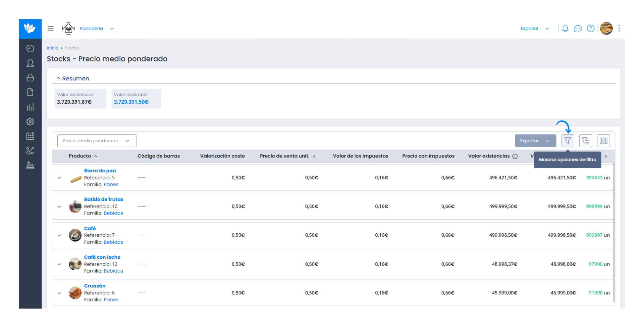Open notifications bell
The height and width of the screenshot is (327, 644).
coord(565,29)
